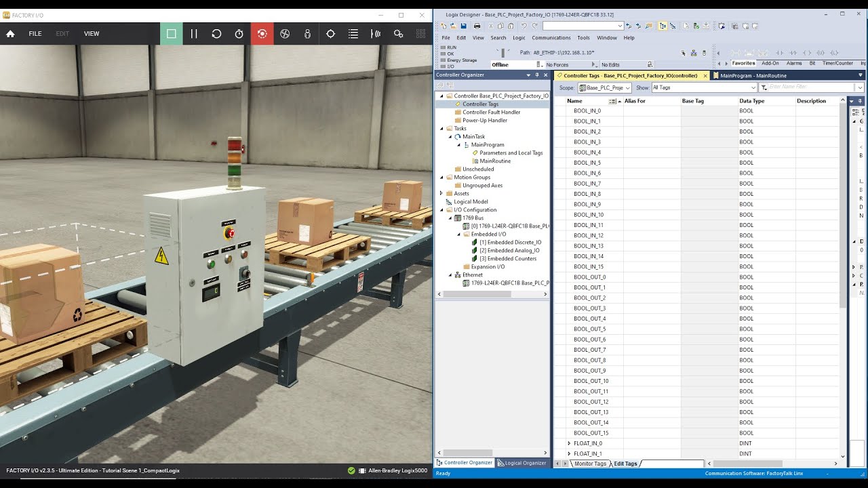The width and height of the screenshot is (868, 488).
Task: Select the MainRoutine tree item
Action: point(495,161)
